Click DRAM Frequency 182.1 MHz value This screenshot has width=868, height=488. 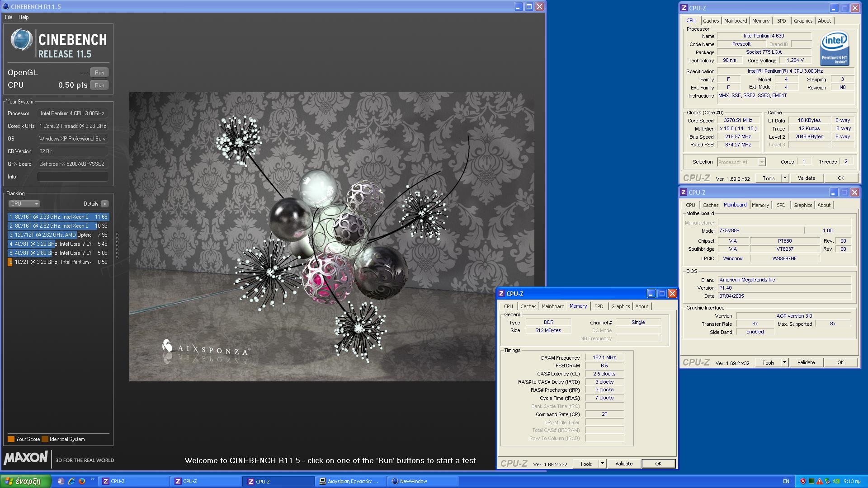click(604, 357)
